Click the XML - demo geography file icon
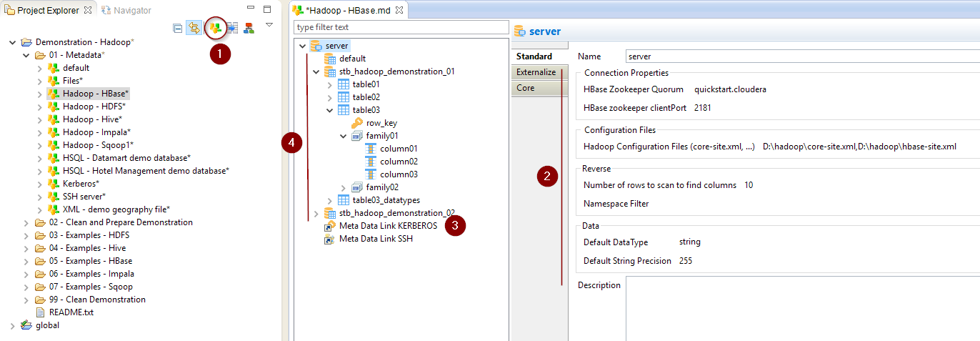Viewport: 980px width, 341px height. point(54,209)
